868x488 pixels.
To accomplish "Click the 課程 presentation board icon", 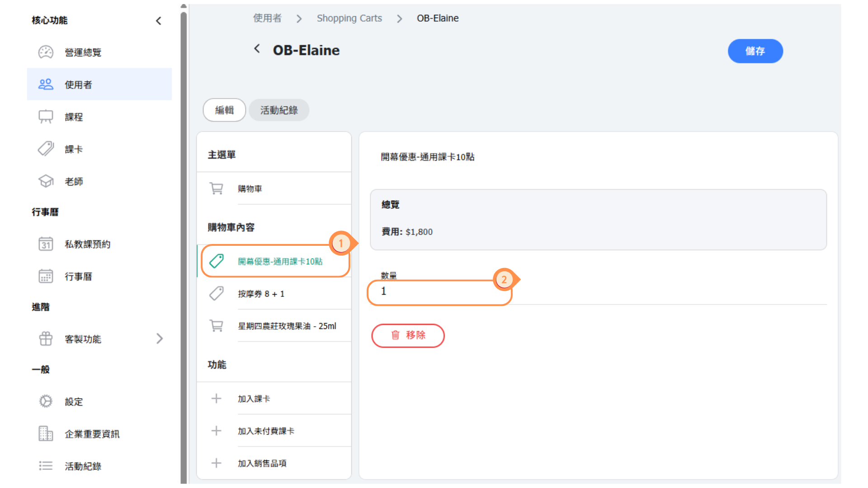I will coord(46,117).
